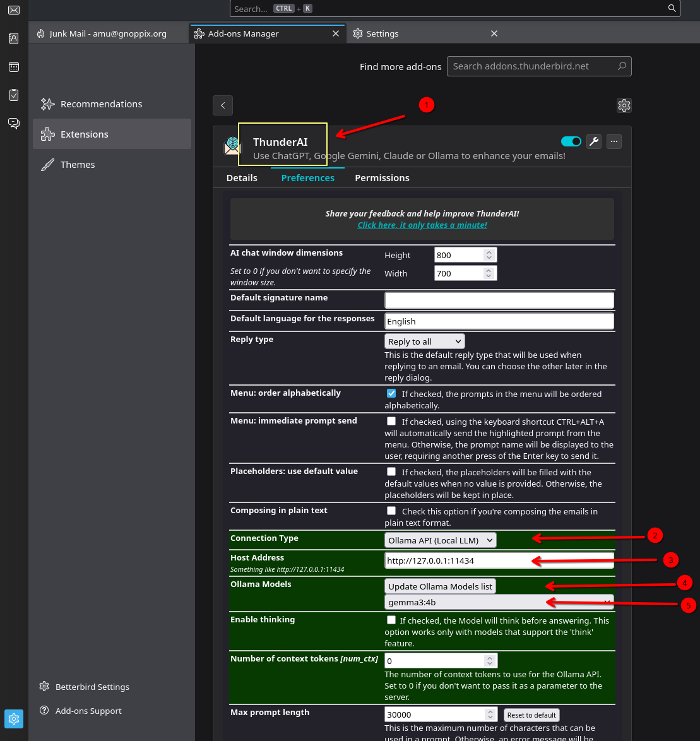
Task: Click the add-ons gear tools icon
Action: pos(624,105)
